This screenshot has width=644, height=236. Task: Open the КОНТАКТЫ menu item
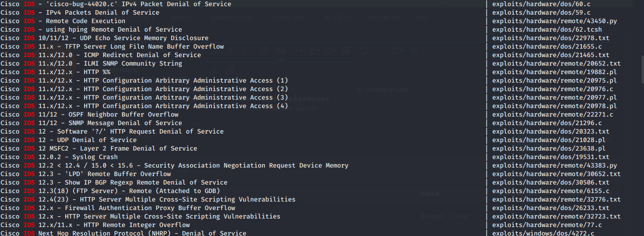pyautogui.click(x=383, y=18)
